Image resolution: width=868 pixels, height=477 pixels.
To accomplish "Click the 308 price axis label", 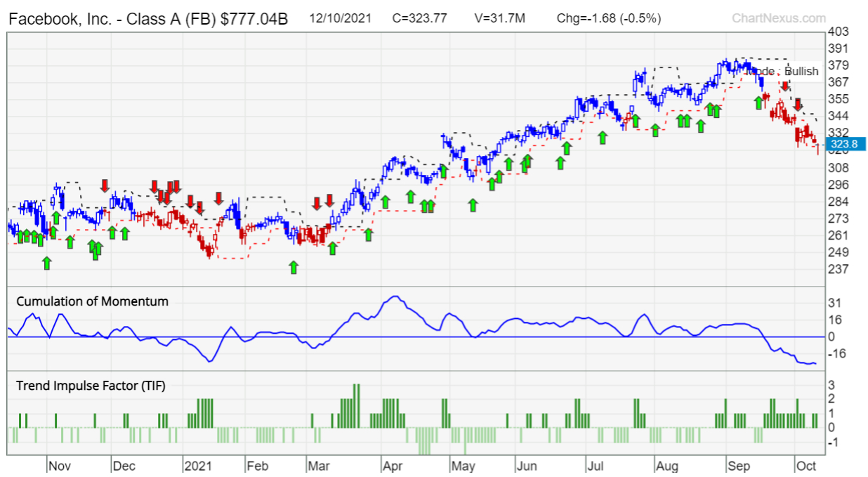I will click(839, 168).
